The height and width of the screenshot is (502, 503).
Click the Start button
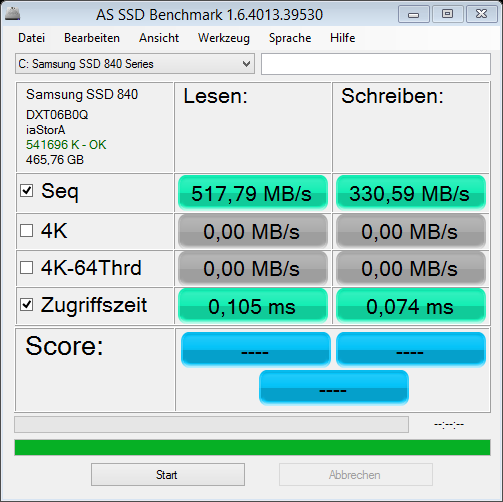pos(168,474)
